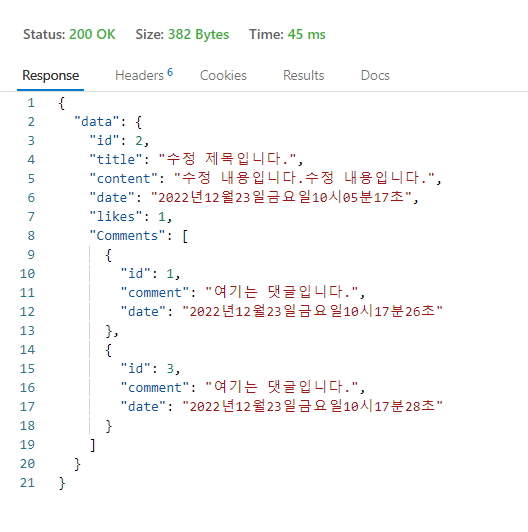
Task: Click the comment text on line 16
Action: pos(282,387)
